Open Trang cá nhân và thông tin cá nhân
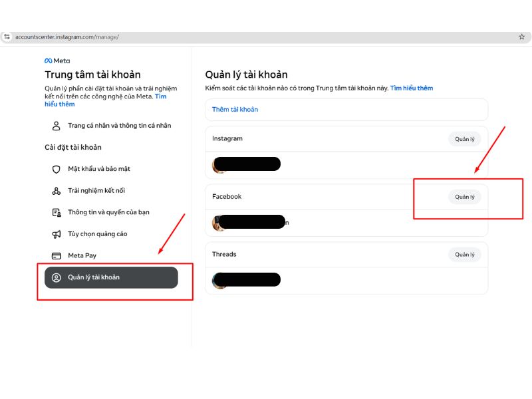532x399 pixels. click(x=111, y=126)
